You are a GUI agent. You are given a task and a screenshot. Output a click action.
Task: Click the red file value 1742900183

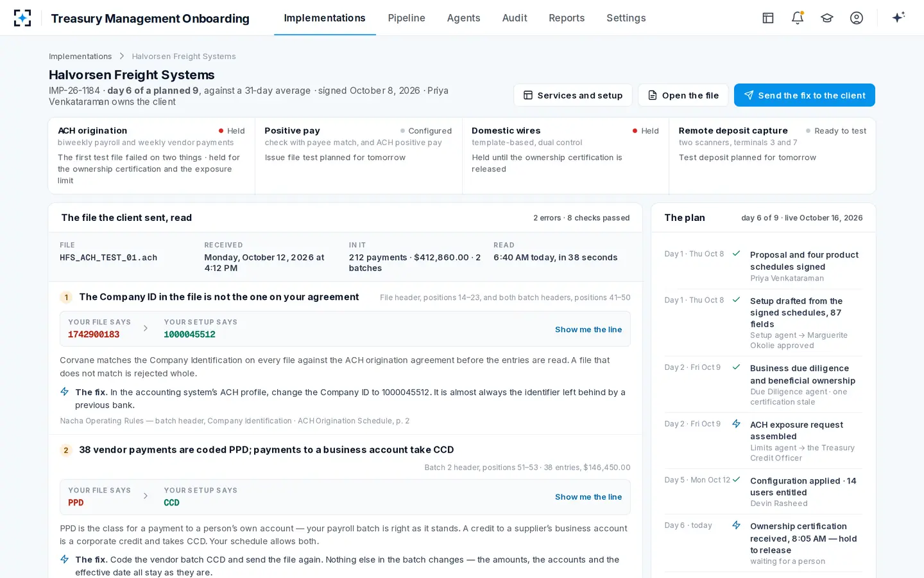click(x=94, y=335)
